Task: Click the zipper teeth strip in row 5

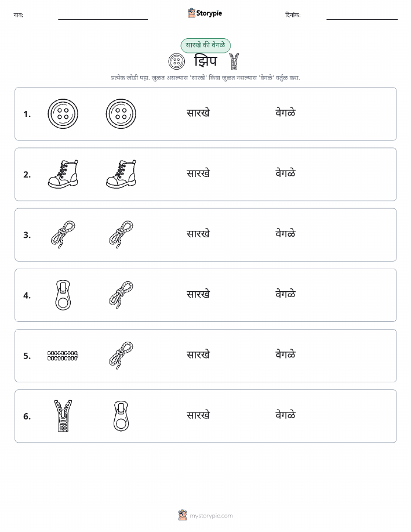Action: tap(63, 356)
